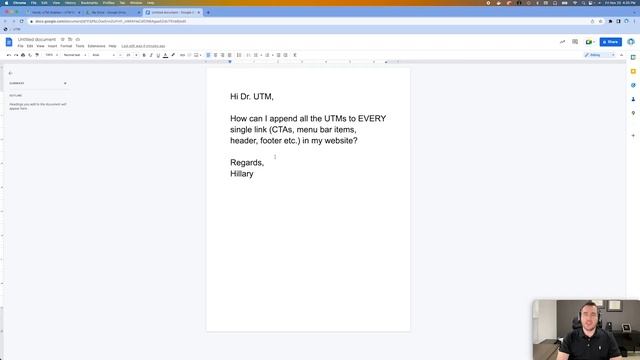This screenshot has width=640, height=360.
Task: Click the Insert link icon
Action: 182,55
